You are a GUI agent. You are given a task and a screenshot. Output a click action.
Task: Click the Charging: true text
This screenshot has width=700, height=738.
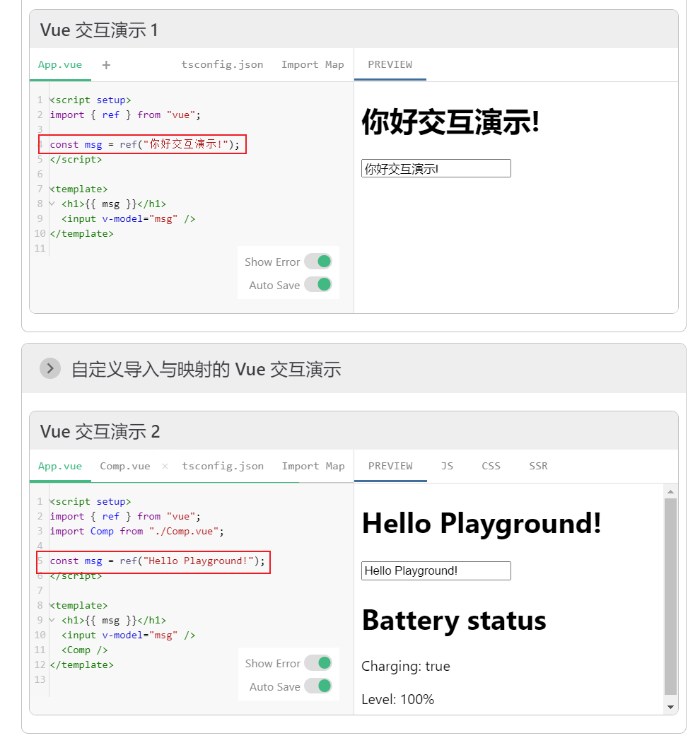pyautogui.click(x=406, y=666)
